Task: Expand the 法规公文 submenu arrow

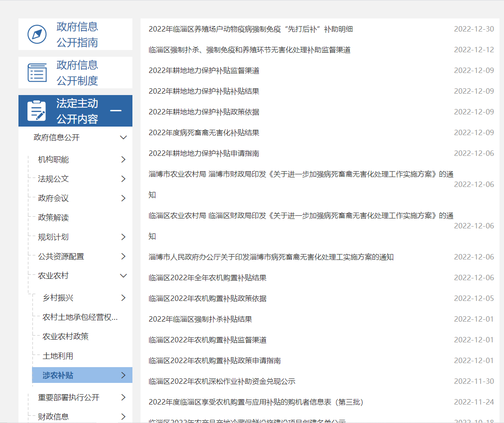Action: pos(123,179)
